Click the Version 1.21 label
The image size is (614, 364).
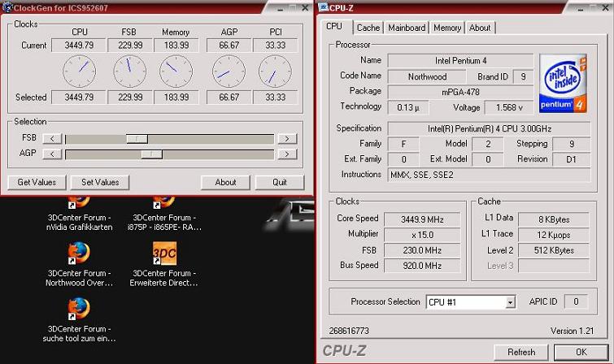[572, 331]
